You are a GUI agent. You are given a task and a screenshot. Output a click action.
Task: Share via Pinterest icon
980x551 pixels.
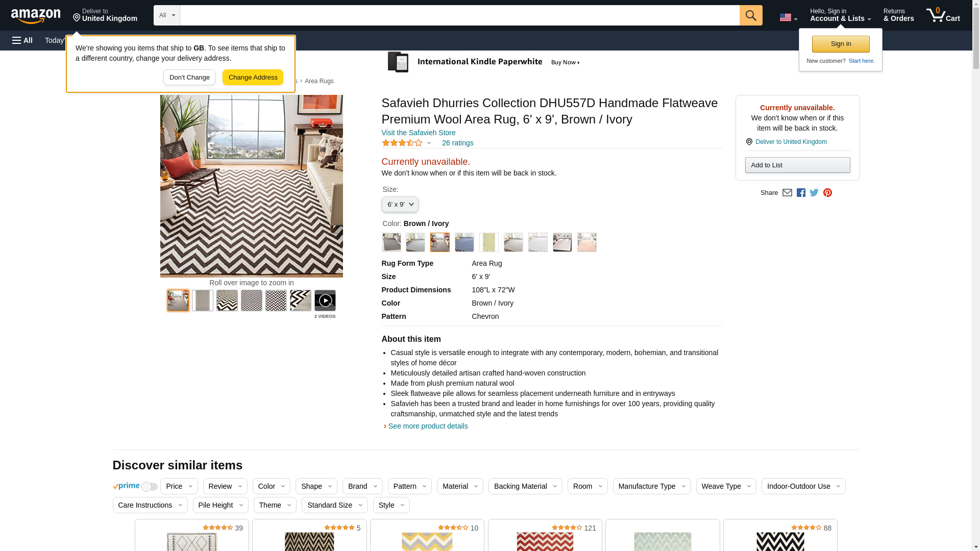[x=827, y=193]
